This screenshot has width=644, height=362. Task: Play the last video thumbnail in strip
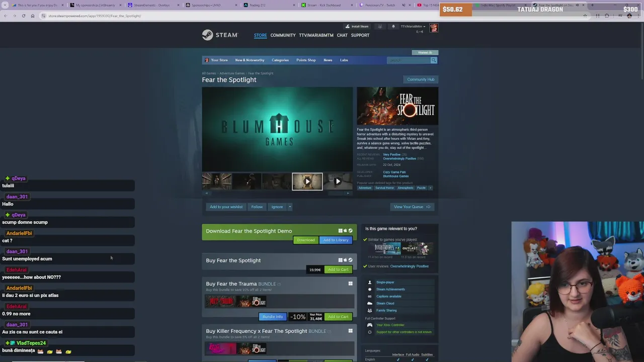click(x=338, y=182)
